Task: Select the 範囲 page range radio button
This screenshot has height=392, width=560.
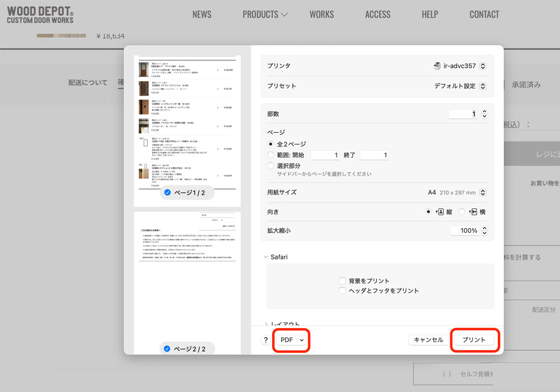Action: coord(271,155)
